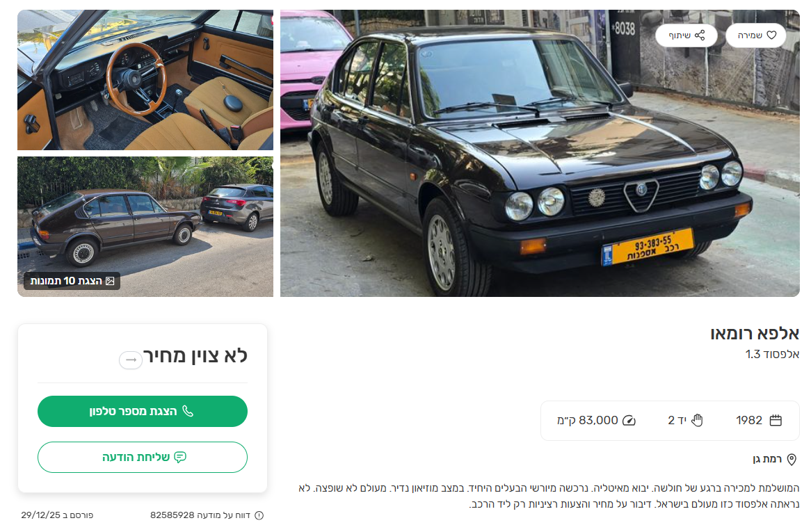This screenshot has height=532, width=811.
Task: Open the side view car photo
Action: point(145,227)
